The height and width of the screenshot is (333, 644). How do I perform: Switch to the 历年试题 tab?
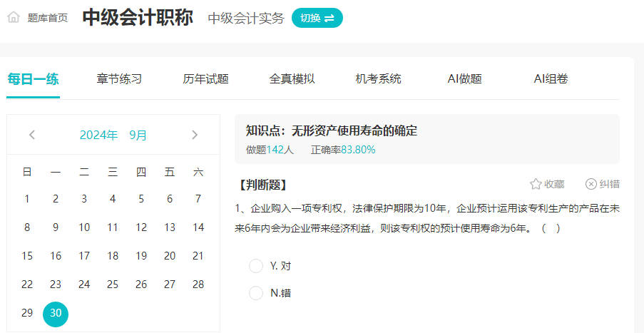point(205,79)
